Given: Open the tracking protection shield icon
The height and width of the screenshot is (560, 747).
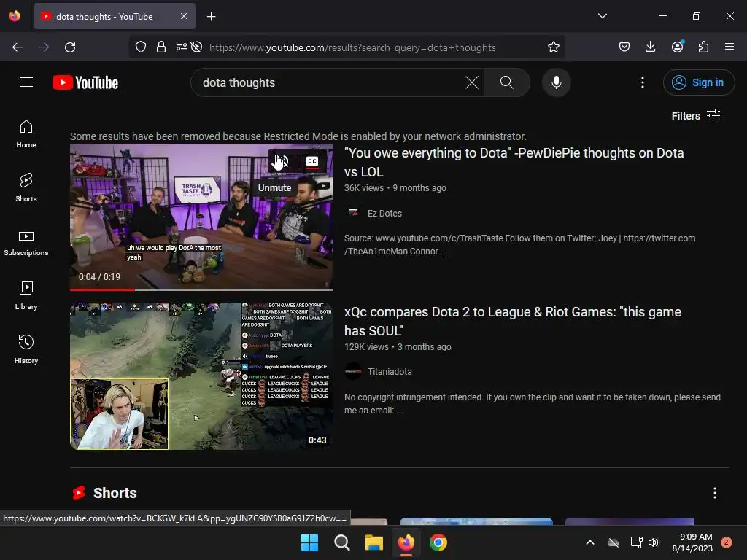Looking at the screenshot, I should point(141,47).
